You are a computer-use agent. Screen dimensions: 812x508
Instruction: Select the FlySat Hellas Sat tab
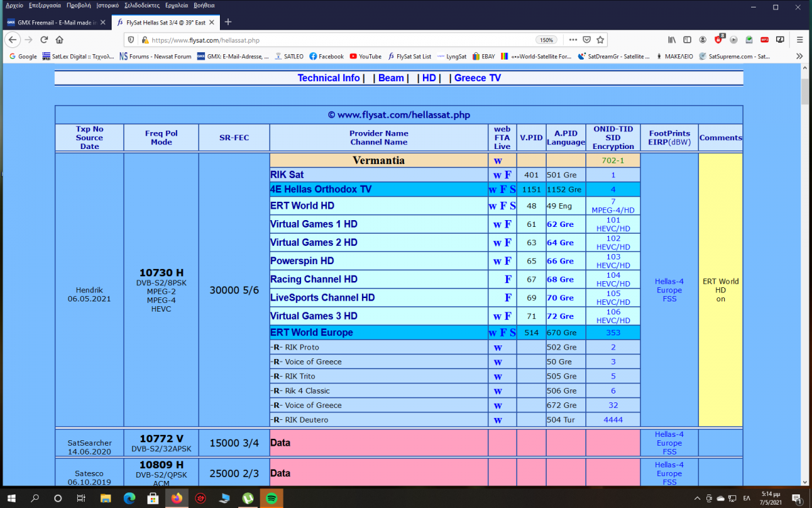pyautogui.click(x=165, y=22)
